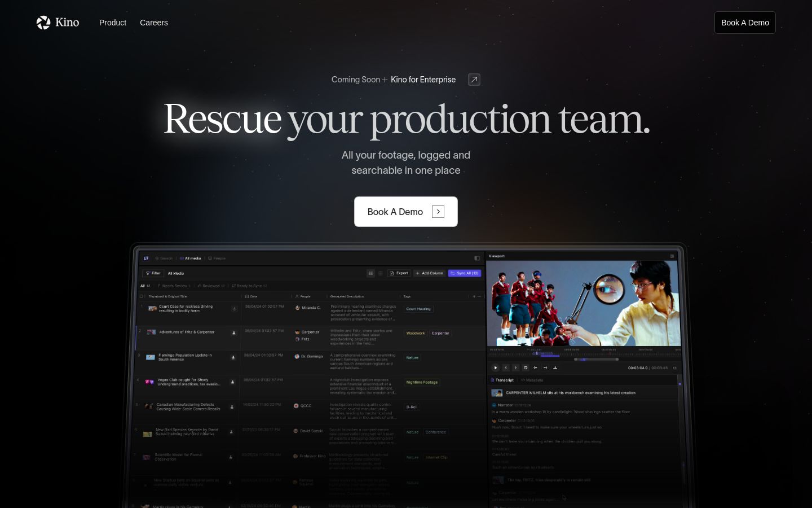Click the Sync All (12) button
This screenshot has height=508, width=812.
465,273
